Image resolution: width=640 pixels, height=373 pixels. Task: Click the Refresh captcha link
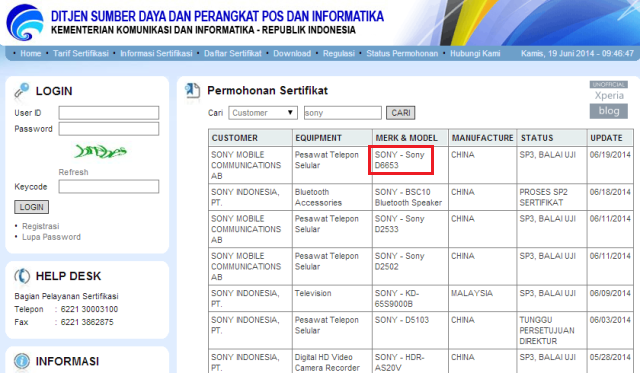73,172
